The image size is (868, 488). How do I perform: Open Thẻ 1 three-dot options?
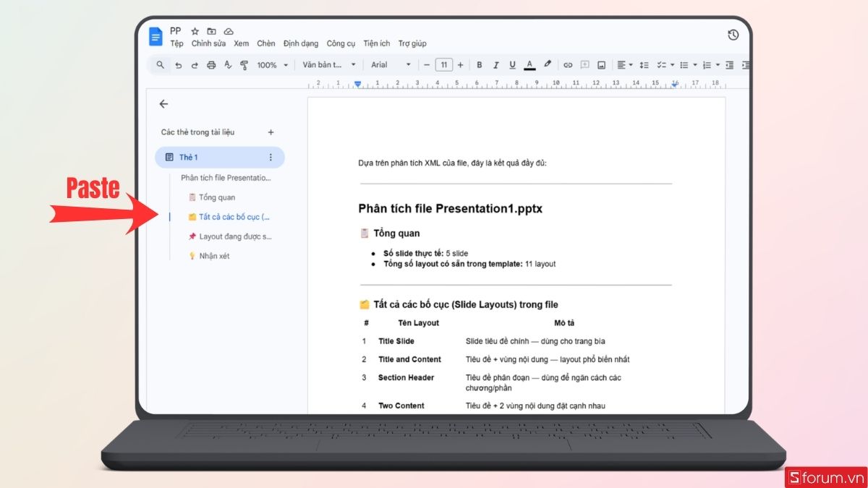point(271,157)
